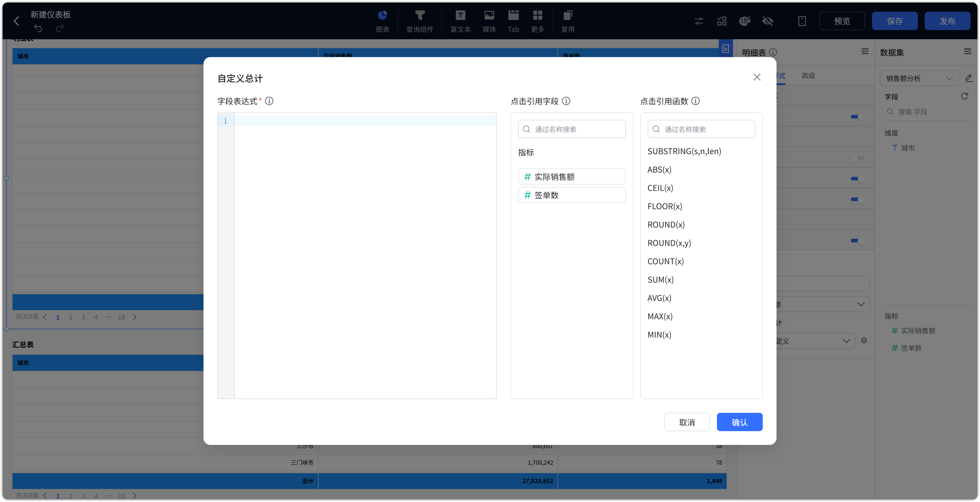The width and height of the screenshot is (980, 502).
Task: Close the 自定义总计 dialog
Action: coord(757,77)
